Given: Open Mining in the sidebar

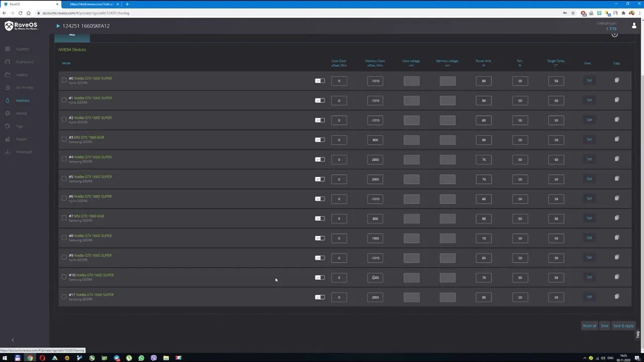Looking at the screenshot, I should click(21, 113).
